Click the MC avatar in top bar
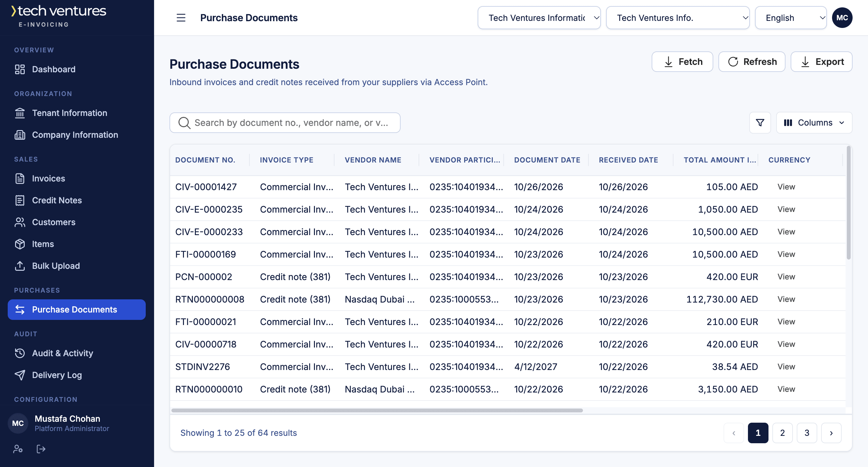 tap(842, 18)
